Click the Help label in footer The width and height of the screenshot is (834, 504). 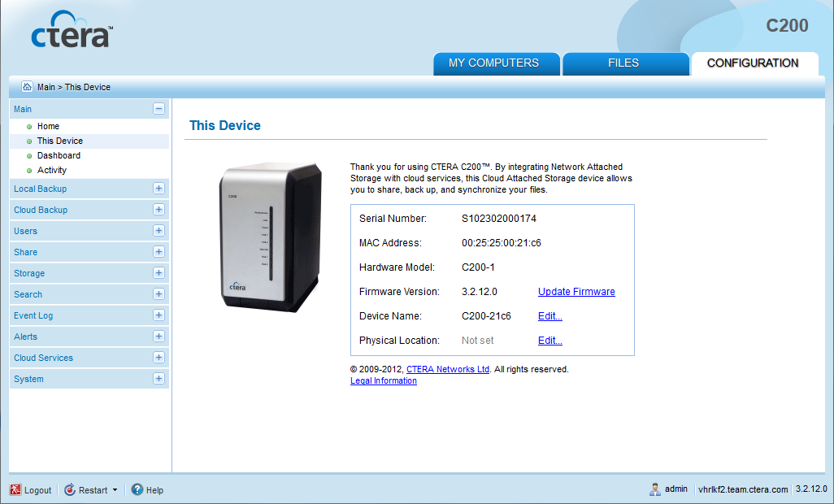point(154,490)
